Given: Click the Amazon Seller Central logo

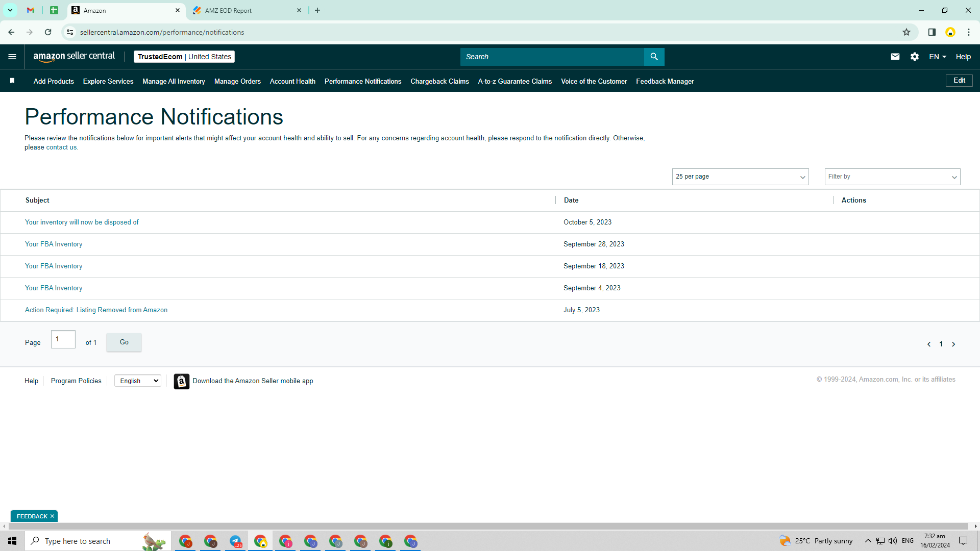Looking at the screenshot, I should [x=74, y=57].
